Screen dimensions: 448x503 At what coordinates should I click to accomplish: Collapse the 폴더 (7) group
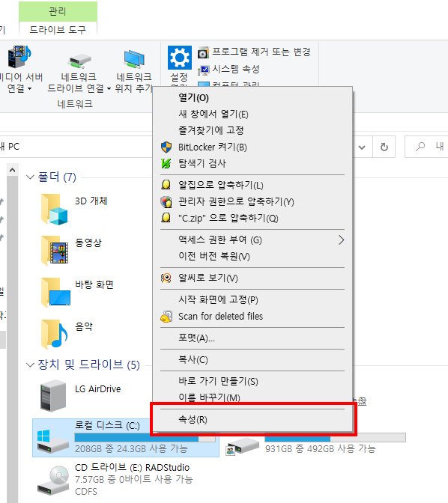[x=30, y=177]
